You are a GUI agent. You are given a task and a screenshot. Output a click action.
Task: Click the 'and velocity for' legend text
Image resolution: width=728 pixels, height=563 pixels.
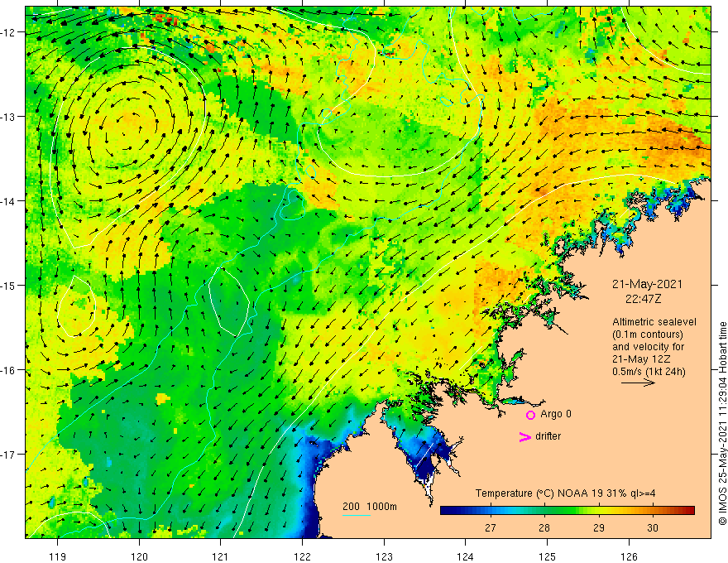click(648, 347)
